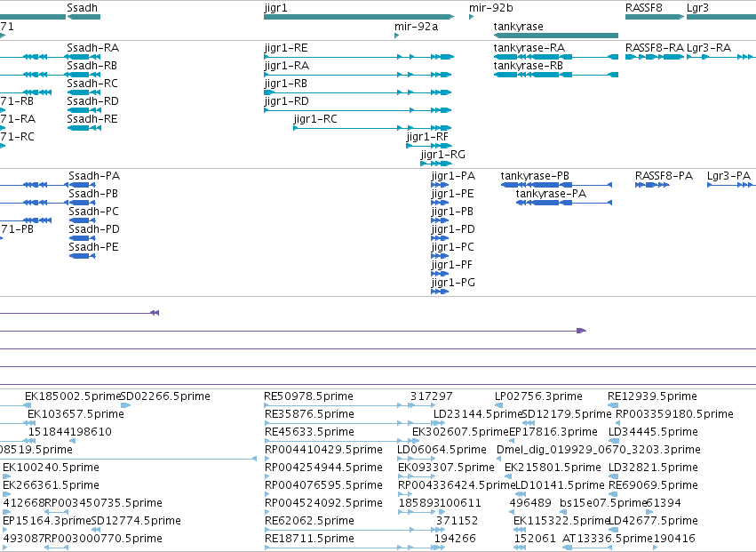Select the Lgr3 gene label
The image size is (756, 552).
(697, 8)
